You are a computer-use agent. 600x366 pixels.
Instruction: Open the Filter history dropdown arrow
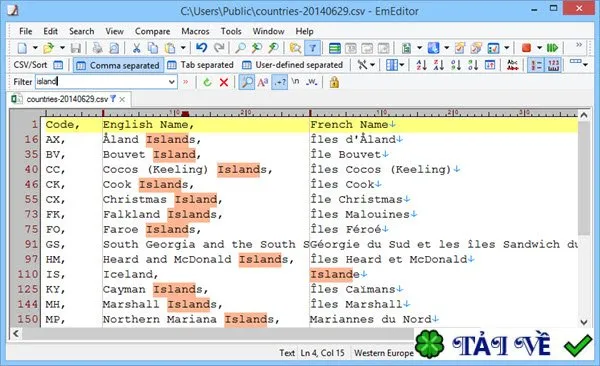tap(172, 82)
